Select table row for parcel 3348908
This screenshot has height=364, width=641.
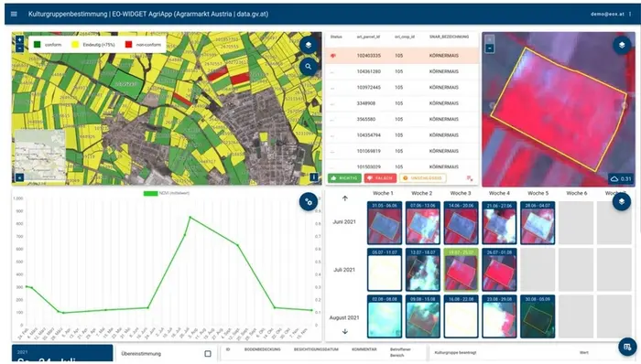click(402, 103)
